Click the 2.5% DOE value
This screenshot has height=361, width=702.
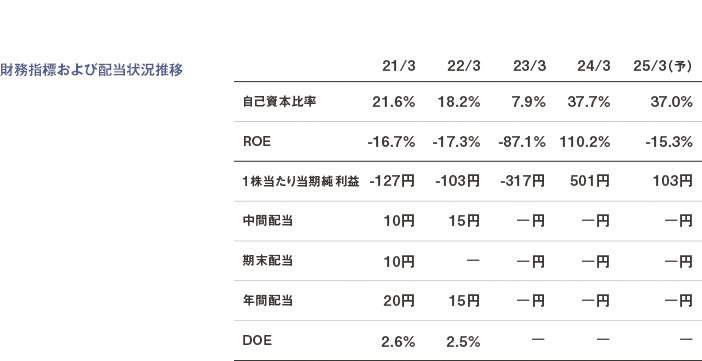[463, 343]
